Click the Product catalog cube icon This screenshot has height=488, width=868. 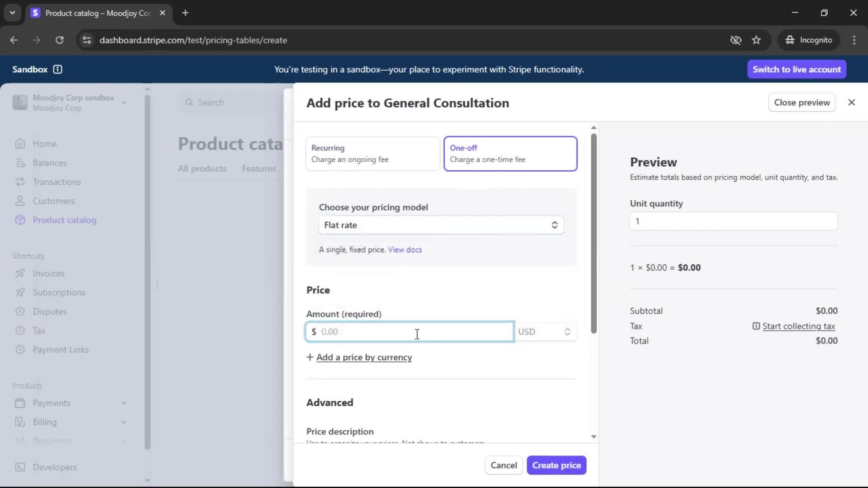[20, 220]
